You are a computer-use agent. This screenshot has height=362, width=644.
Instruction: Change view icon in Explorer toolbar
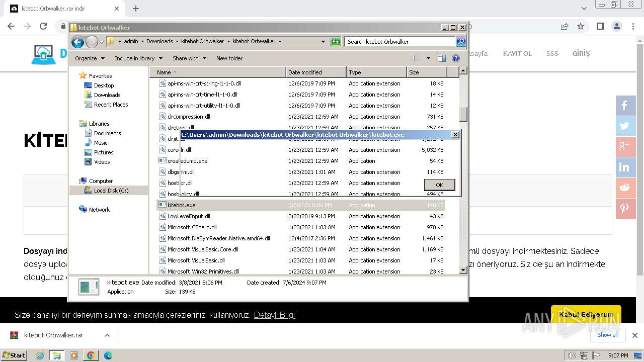click(416, 58)
